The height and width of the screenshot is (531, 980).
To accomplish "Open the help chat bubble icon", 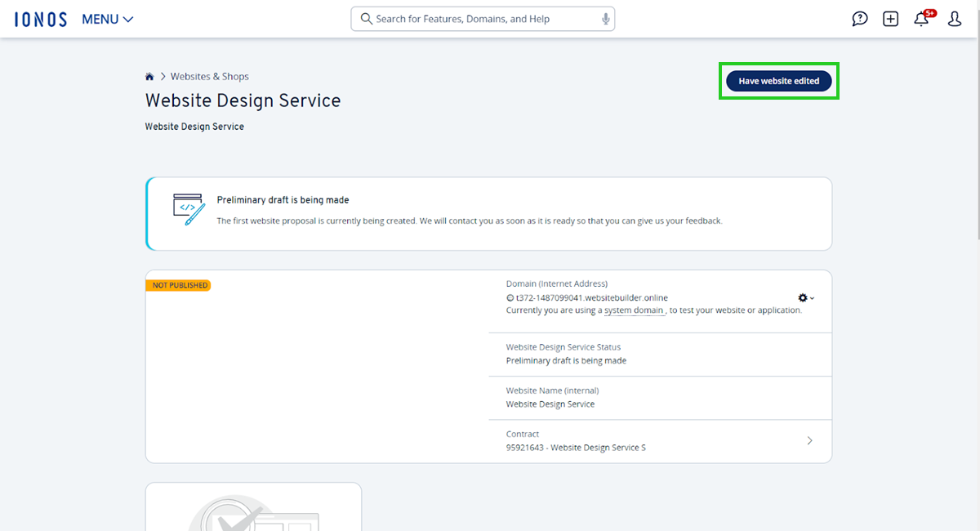I will click(x=860, y=19).
